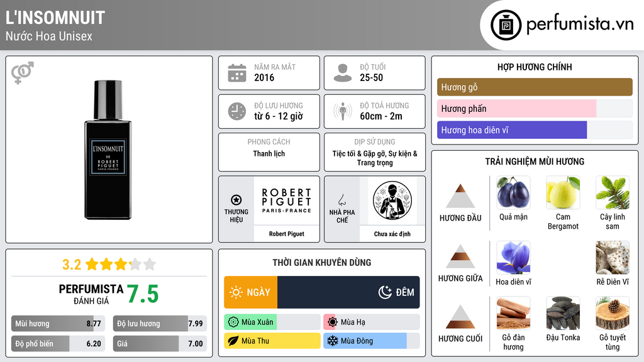Click the Hương cuối pyramid icon
This screenshot has height=362, width=644.
coord(460,317)
